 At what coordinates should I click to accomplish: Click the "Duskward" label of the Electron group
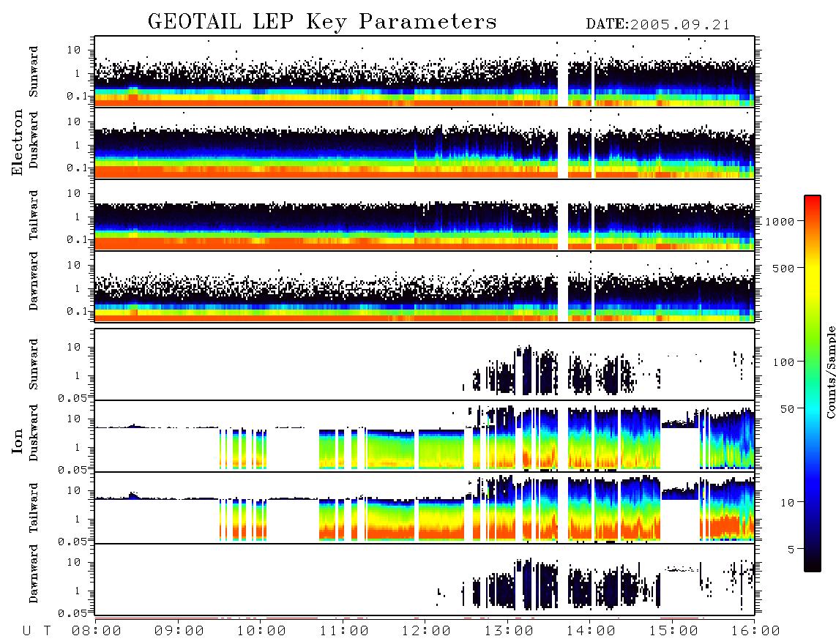pos(34,141)
